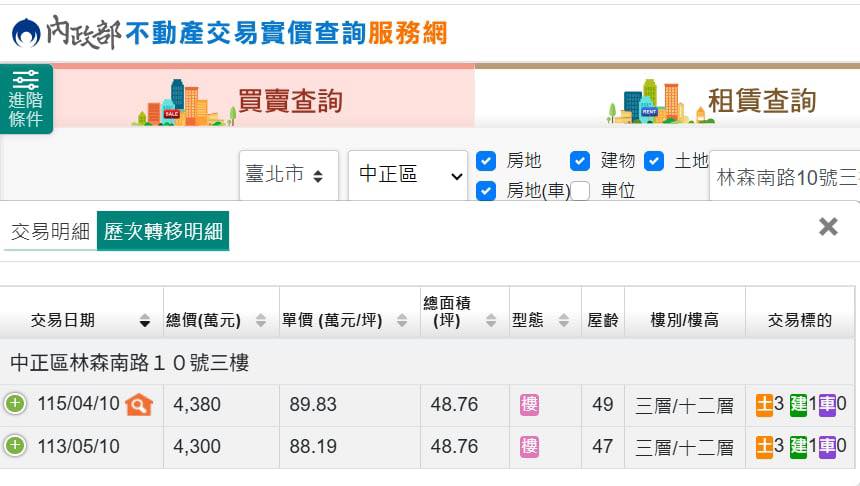Uncheck the 房地(車) checkbox

click(x=486, y=191)
